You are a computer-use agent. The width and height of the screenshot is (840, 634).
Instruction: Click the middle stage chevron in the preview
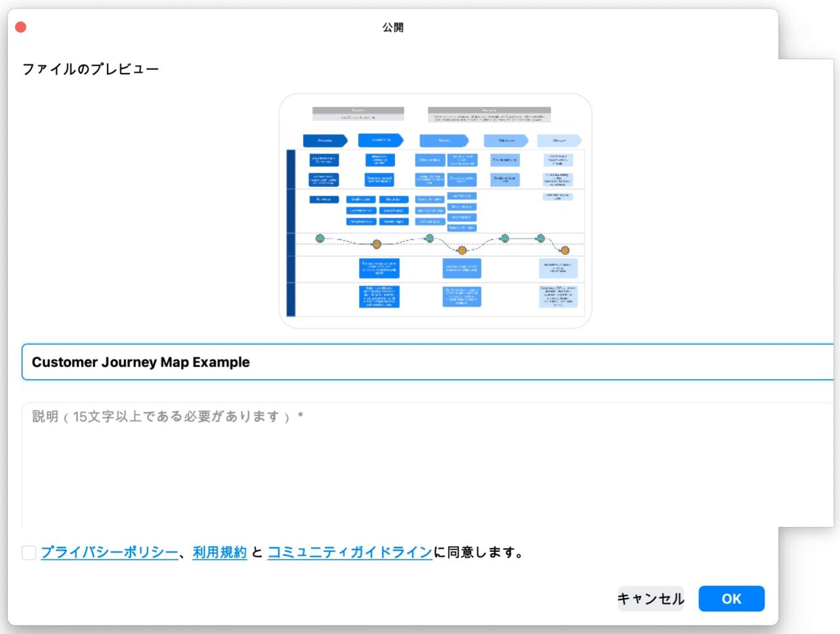(444, 140)
